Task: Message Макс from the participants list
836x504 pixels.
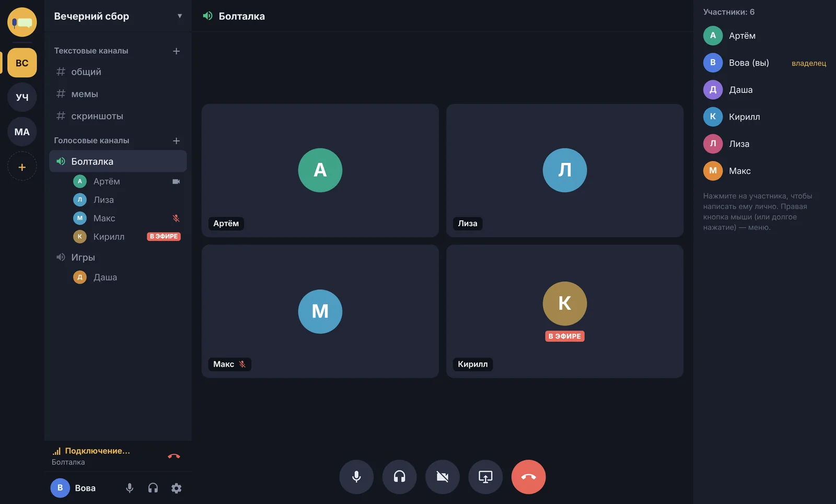Action: 765,171
